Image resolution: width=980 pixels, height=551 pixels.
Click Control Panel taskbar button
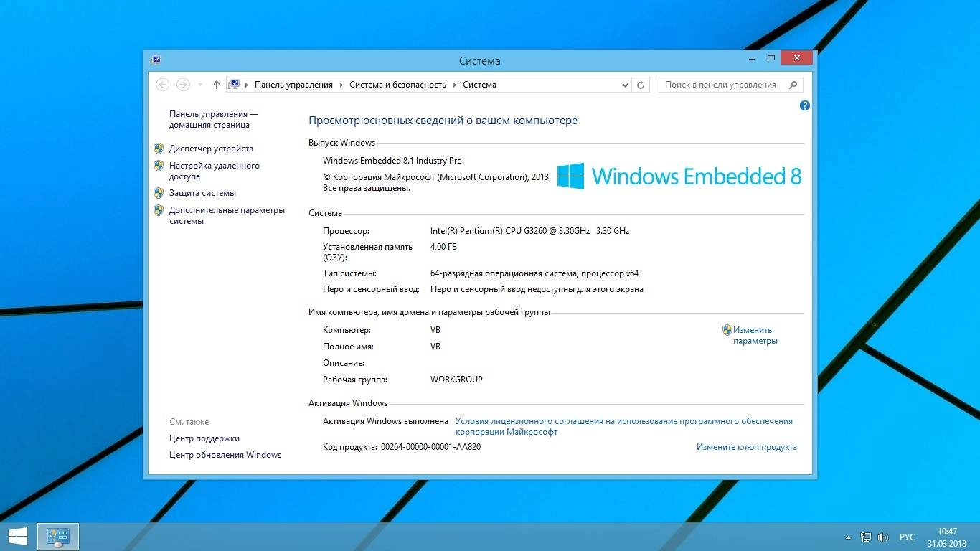point(57,537)
